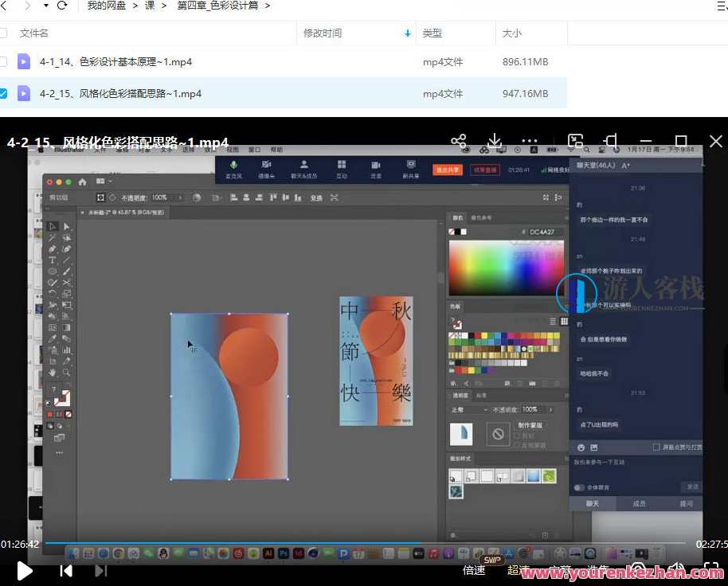Open the 倍速 playback speed menu
The image size is (728, 586).
474,570
